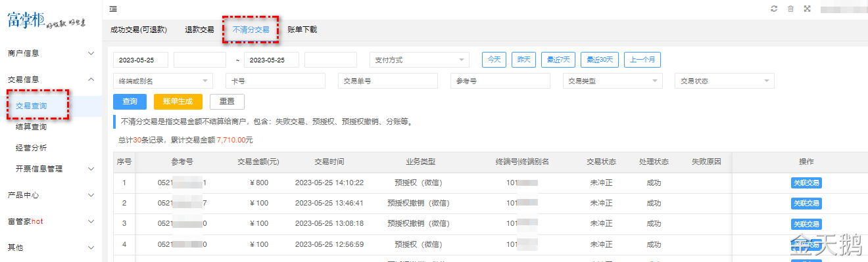The width and height of the screenshot is (868, 262).
Task: Select 结算查询 in the sidebar
Action: [x=31, y=127]
